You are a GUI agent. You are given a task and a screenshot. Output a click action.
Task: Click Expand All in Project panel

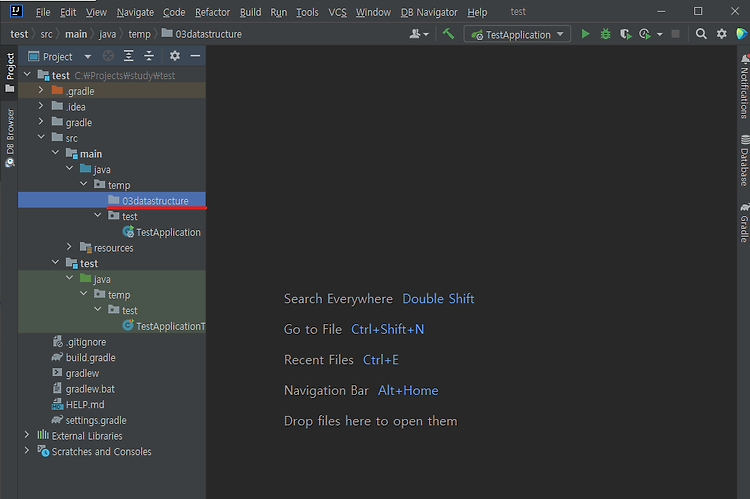tap(129, 56)
